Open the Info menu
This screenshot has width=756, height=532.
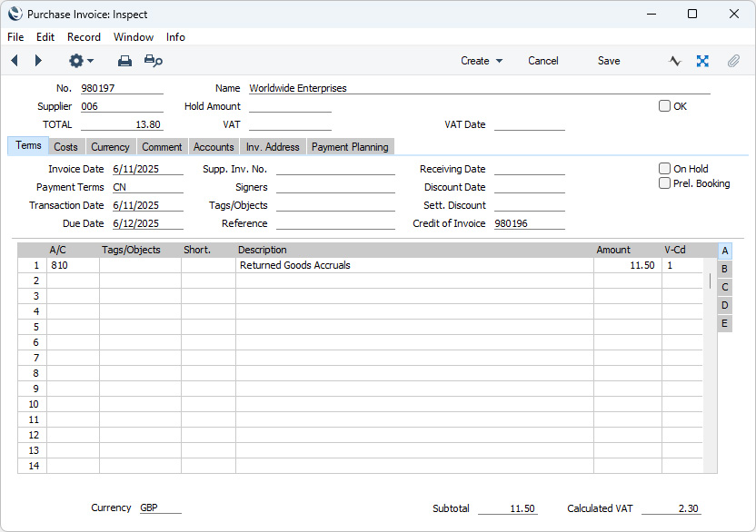[x=175, y=37]
